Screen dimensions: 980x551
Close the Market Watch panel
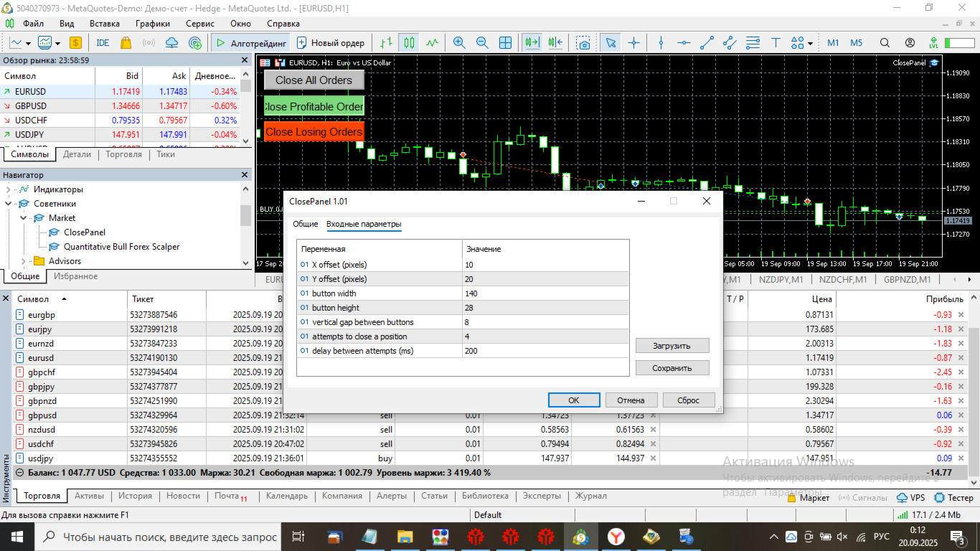click(244, 60)
